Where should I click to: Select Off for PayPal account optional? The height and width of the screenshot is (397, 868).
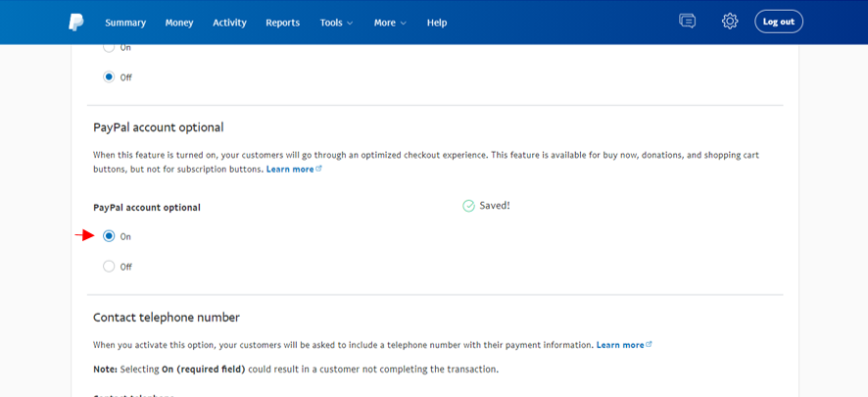point(109,267)
